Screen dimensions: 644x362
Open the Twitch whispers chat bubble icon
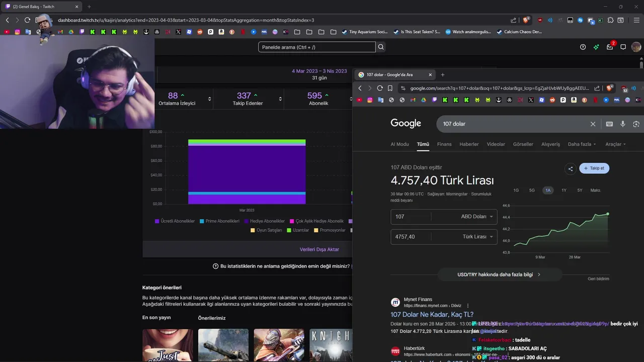click(623, 47)
